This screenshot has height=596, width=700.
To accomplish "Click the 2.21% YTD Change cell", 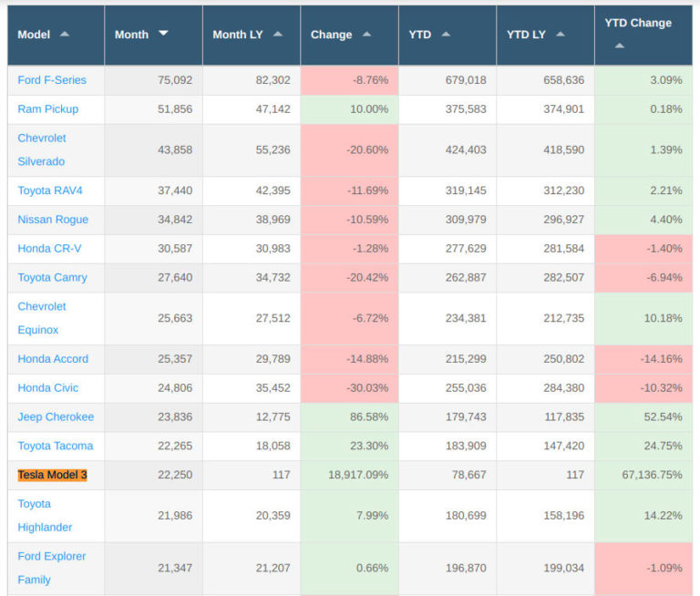I will click(643, 190).
